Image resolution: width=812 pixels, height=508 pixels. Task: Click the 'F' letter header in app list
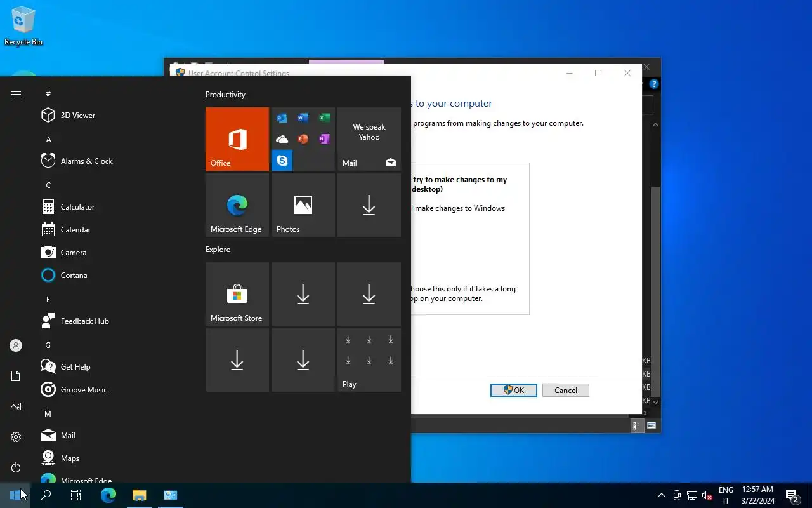tap(48, 299)
